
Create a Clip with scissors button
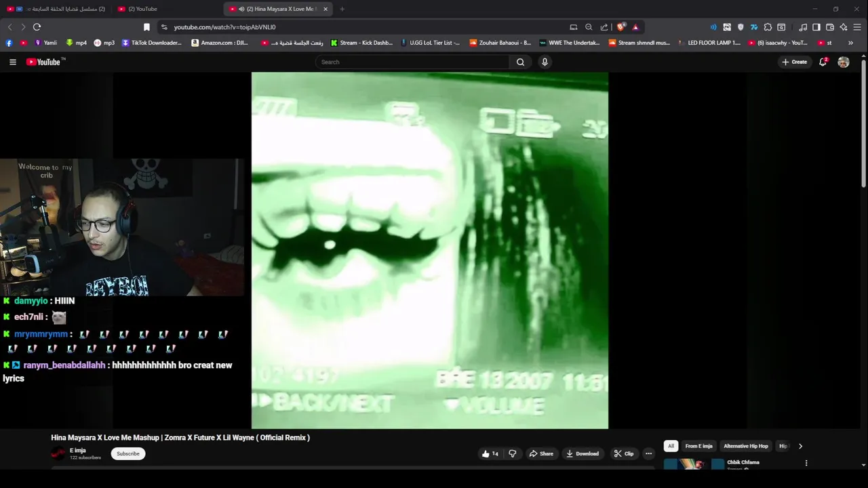[624, 453]
